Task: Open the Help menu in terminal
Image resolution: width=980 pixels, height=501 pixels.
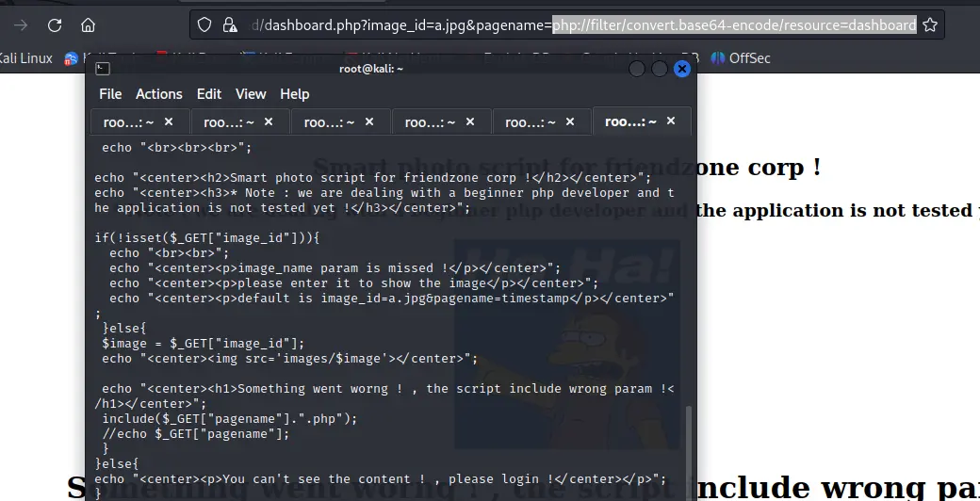Action: (x=294, y=94)
